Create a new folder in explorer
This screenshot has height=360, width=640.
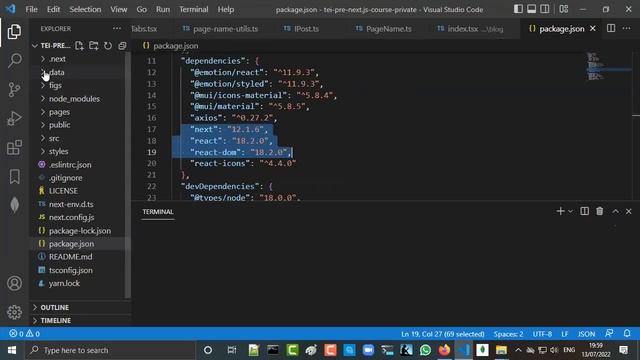pos(93,46)
